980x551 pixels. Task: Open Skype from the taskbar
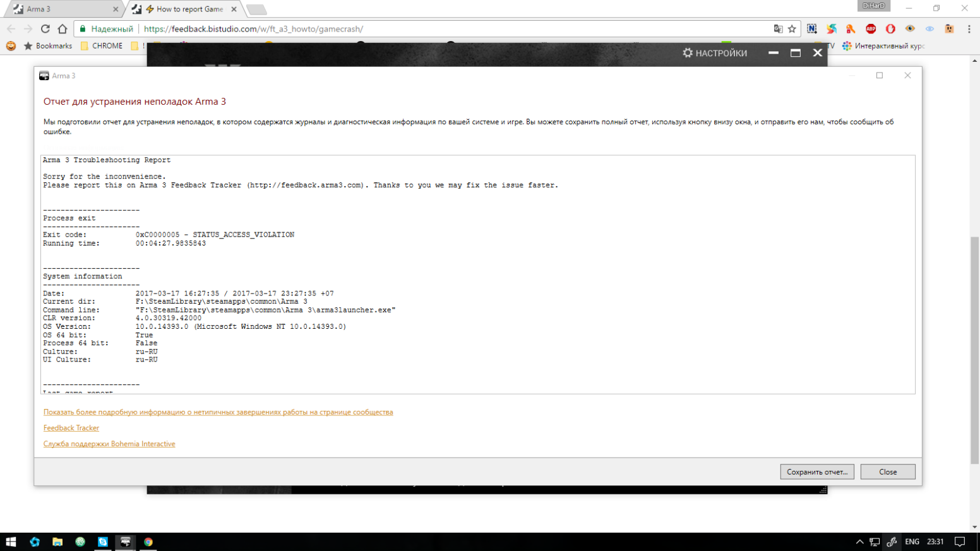click(102, 542)
